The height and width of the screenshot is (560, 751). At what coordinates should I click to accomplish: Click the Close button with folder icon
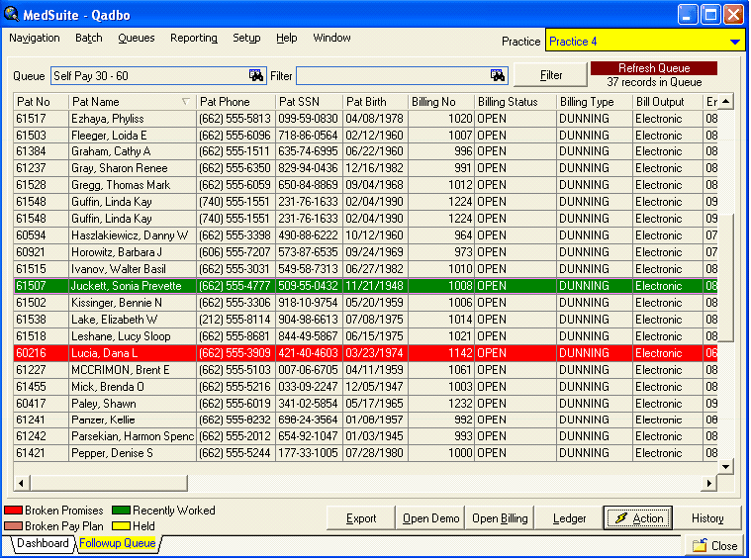click(714, 545)
